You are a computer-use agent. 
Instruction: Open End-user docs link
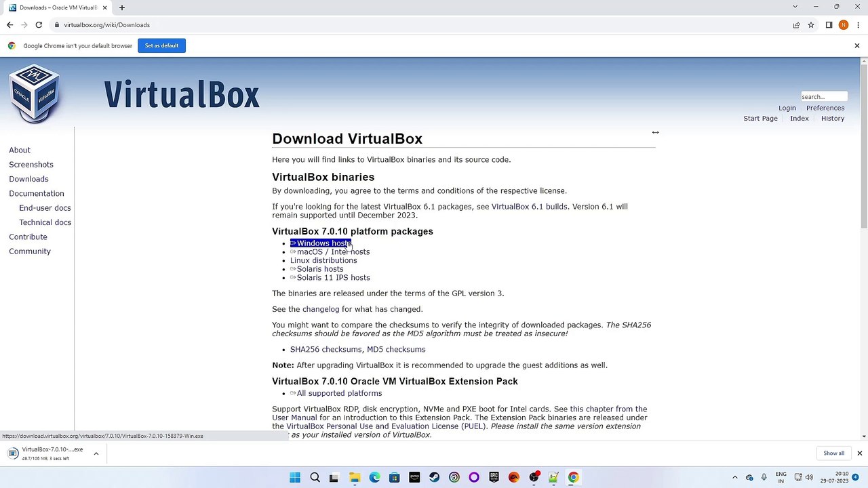pos(45,208)
